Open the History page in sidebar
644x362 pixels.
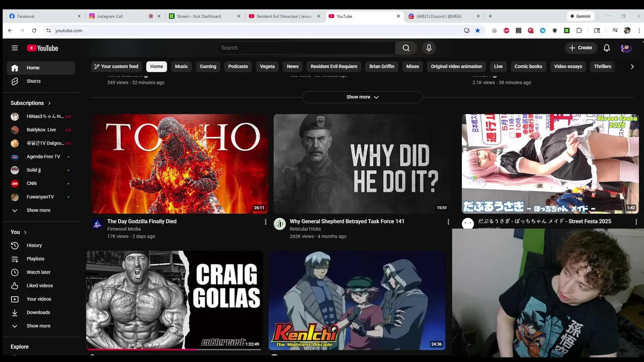pyautogui.click(x=40, y=245)
